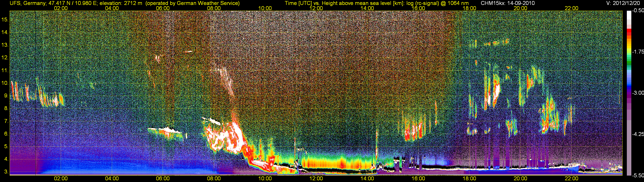Viewport: 644px width, 182px height.
Task: Click the "5." height axis label
Action: (x=6, y=146)
